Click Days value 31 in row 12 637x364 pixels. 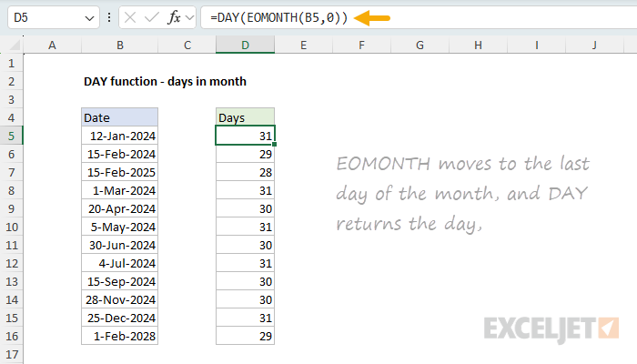pyautogui.click(x=246, y=263)
